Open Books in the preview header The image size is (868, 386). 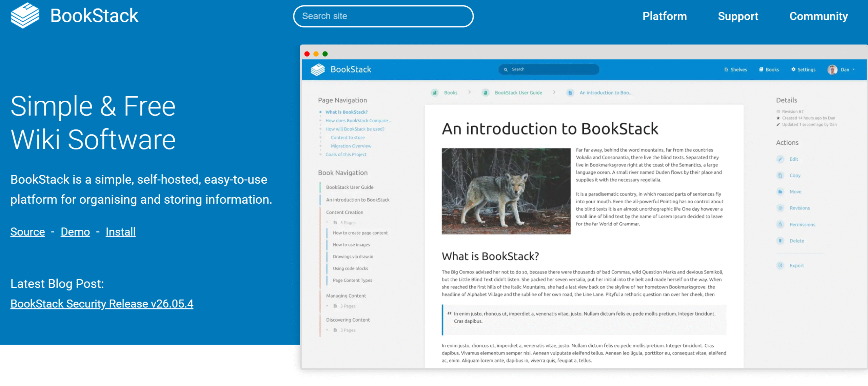(769, 69)
